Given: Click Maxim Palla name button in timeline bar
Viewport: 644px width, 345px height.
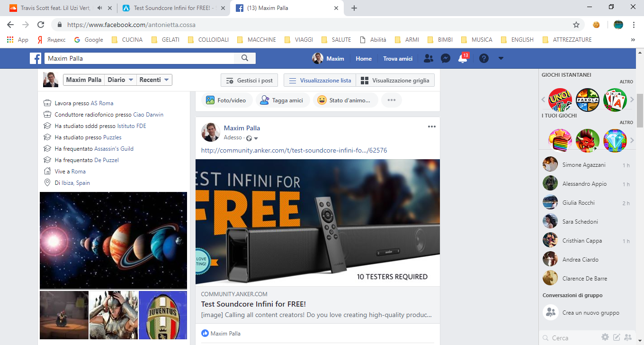Looking at the screenshot, I should click(x=84, y=80).
